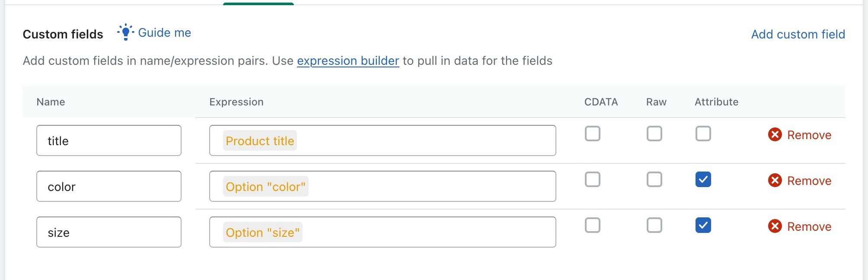Click the lightbulb Guide me icon
Image resolution: width=868 pixels, height=280 pixels.
[x=126, y=32]
